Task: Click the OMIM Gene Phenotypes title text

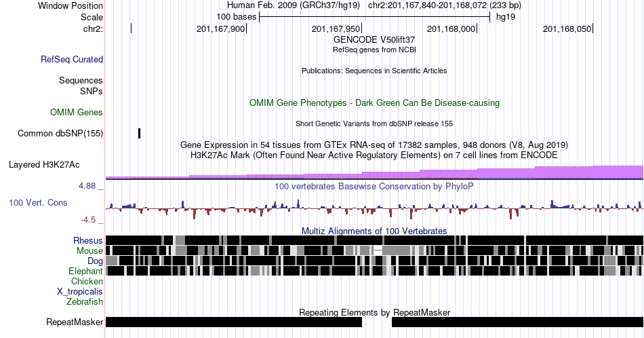Action: point(374,102)
